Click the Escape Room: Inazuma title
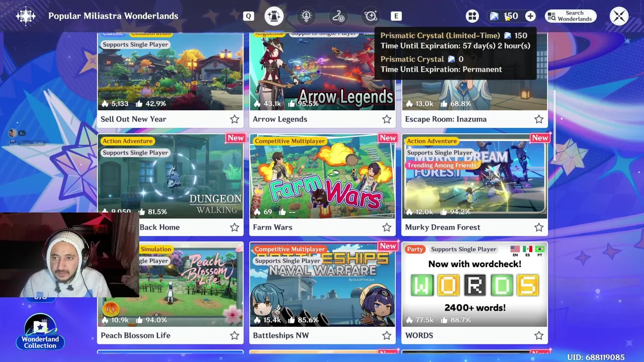 point(446,119)
